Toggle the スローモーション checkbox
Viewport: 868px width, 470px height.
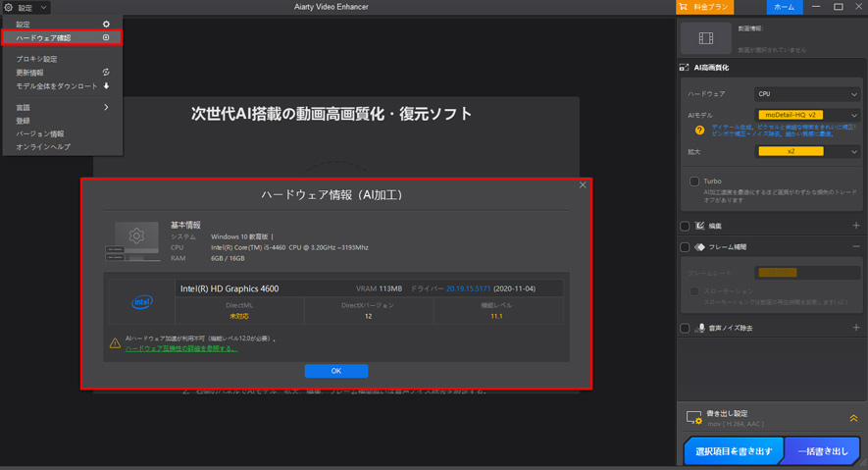(694, 291)
